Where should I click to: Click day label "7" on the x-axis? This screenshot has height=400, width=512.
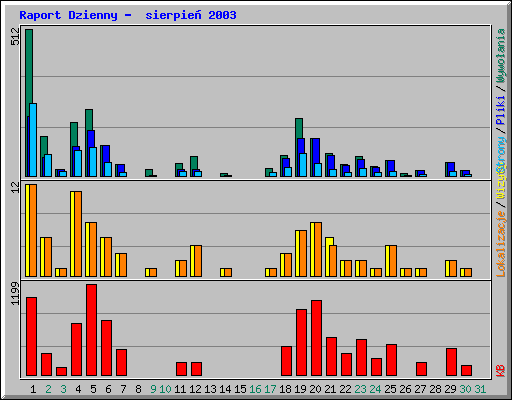click(x=123, y=389)
